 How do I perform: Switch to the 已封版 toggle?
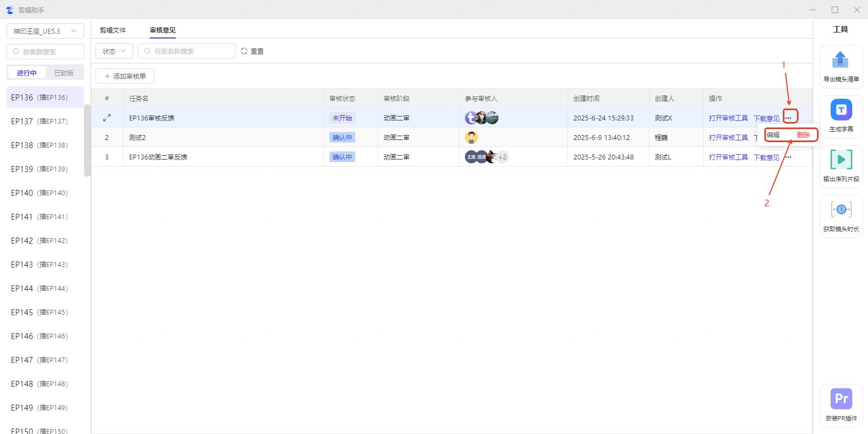point(64,73)
